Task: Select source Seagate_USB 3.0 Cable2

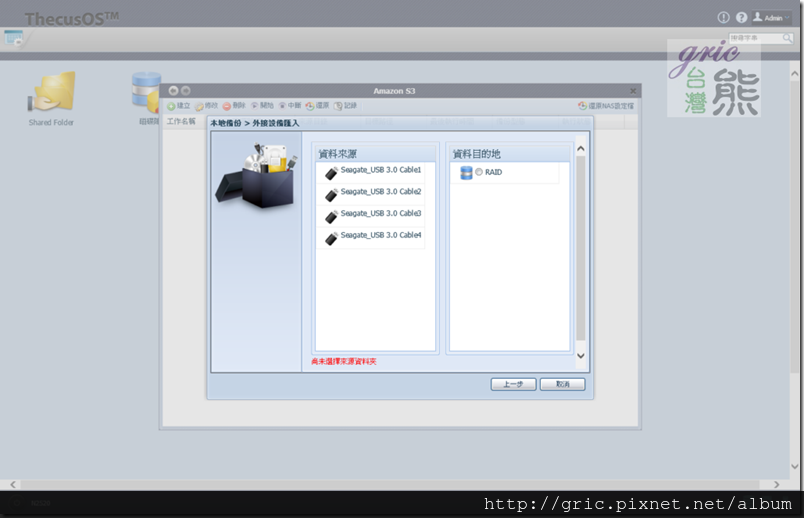Action: [x=370, y=194]
